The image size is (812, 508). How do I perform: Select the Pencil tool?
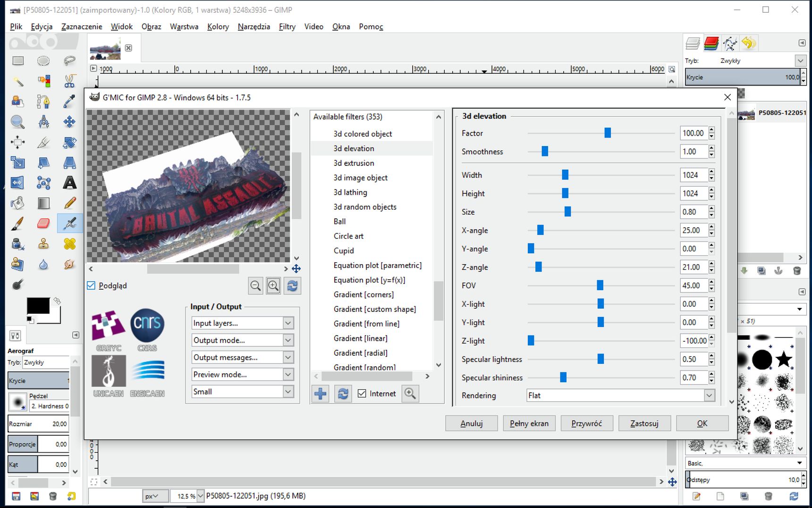pos(69,203)
